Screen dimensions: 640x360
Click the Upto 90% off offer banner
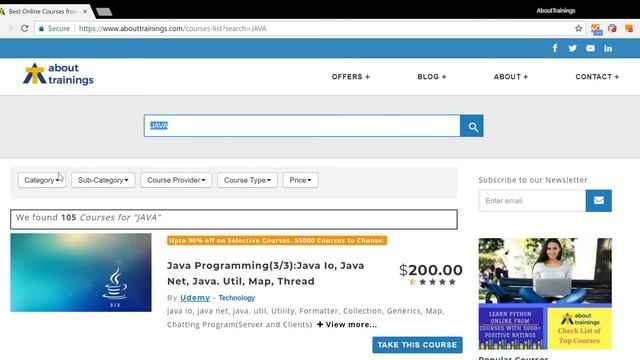[x=277, y=240]
